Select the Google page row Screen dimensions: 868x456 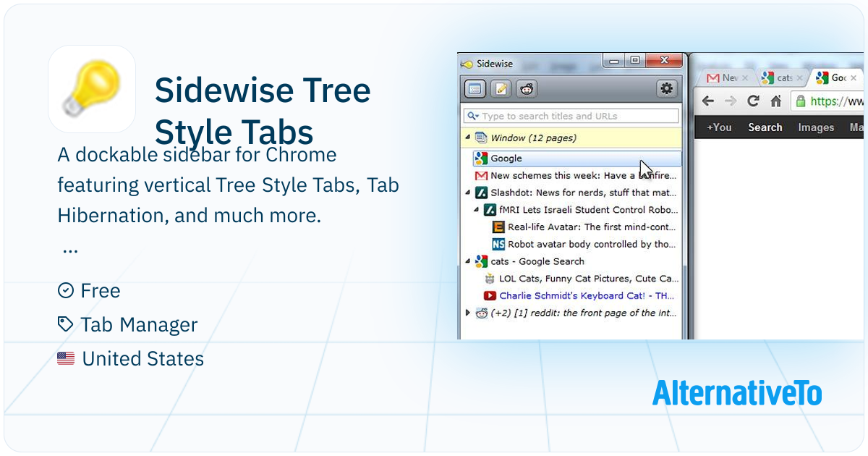click(x=576, y=158)
